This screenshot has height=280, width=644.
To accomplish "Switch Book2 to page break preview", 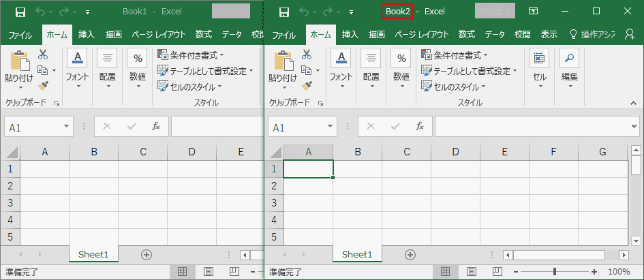I will click(x=497, y=271).
